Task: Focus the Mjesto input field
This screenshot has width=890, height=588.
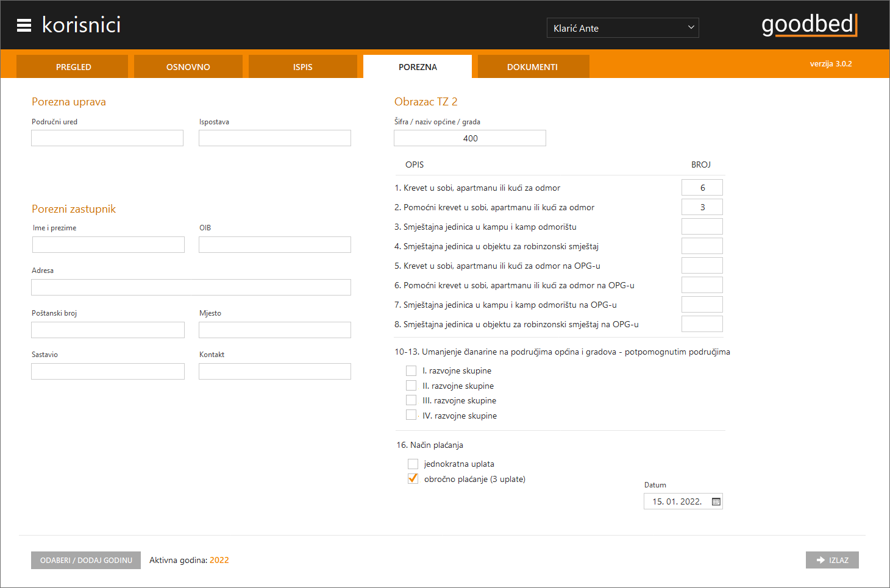Action: click(x=275, y=330)
